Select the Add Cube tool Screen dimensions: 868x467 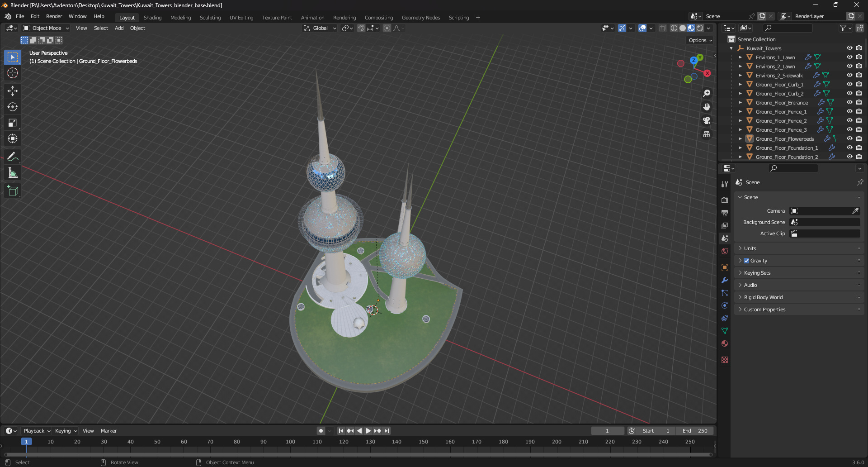(13, 191)
